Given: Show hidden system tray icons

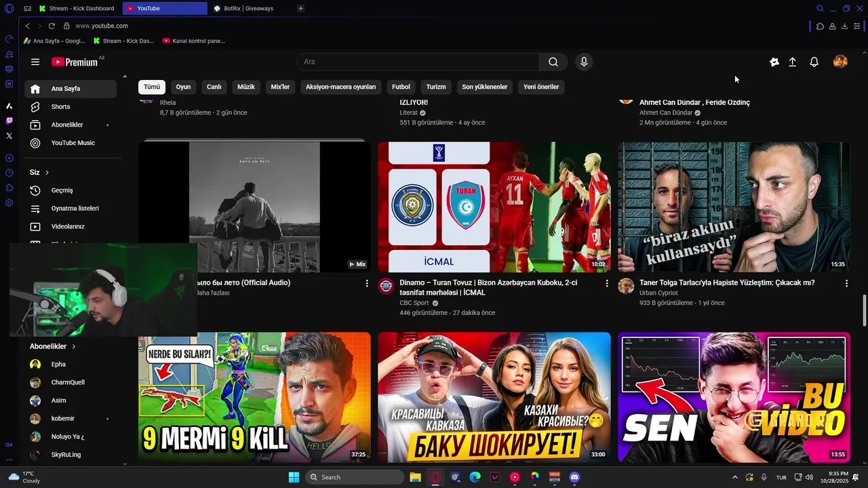Looking at the screenshot, I should pos(735,477).
